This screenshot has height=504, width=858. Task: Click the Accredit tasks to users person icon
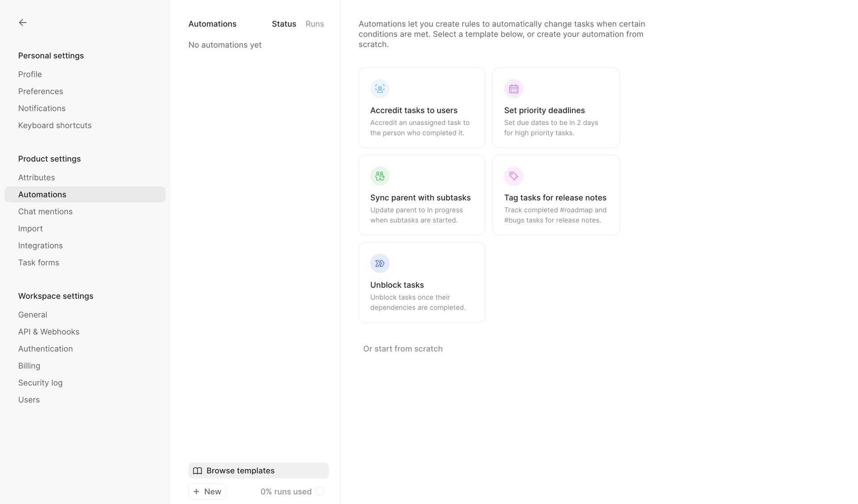(x=379, y=88)
